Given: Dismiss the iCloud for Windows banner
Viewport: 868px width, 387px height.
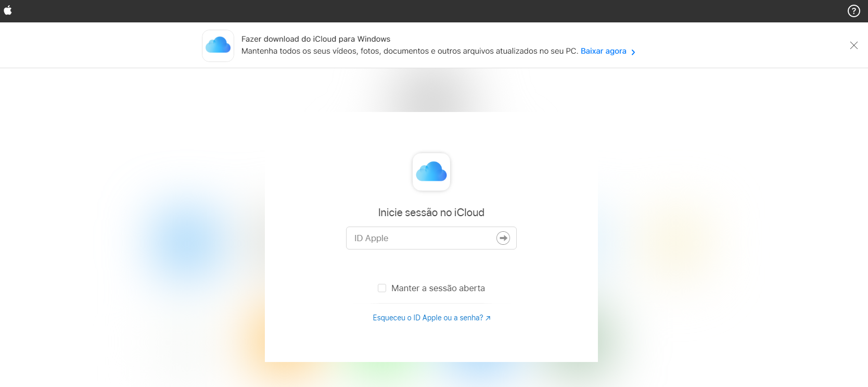Looking at the screenshot, I should pos(853,45).
